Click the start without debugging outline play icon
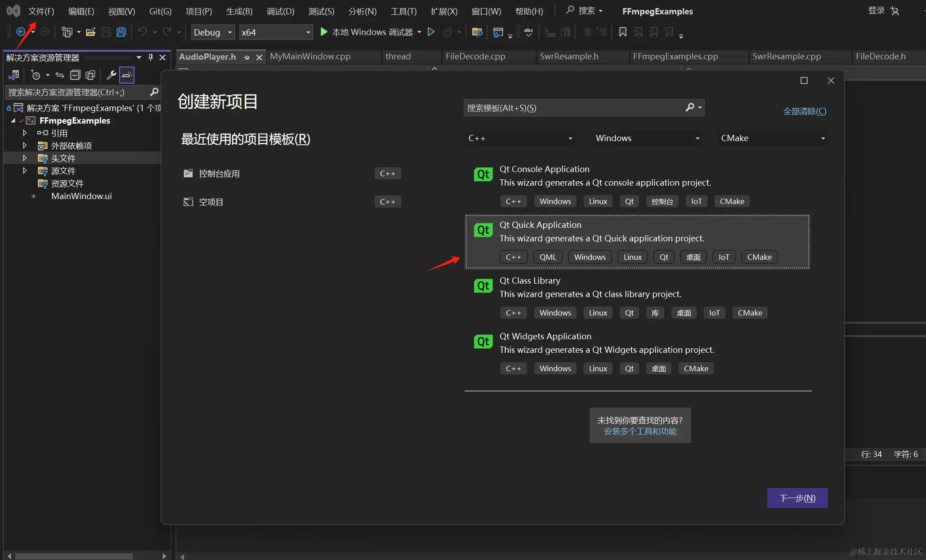This screenshot has height=560, width=926. [x=431, y=32]
